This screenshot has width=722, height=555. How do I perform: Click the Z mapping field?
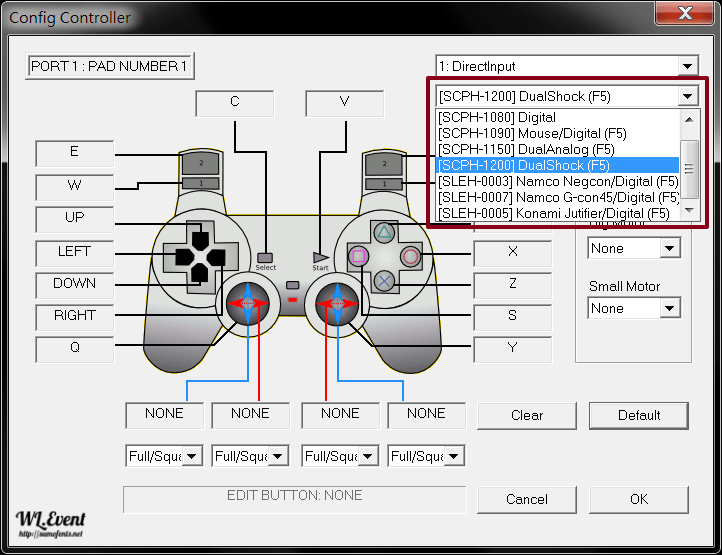pyautogui.click(x=512, y=286)
